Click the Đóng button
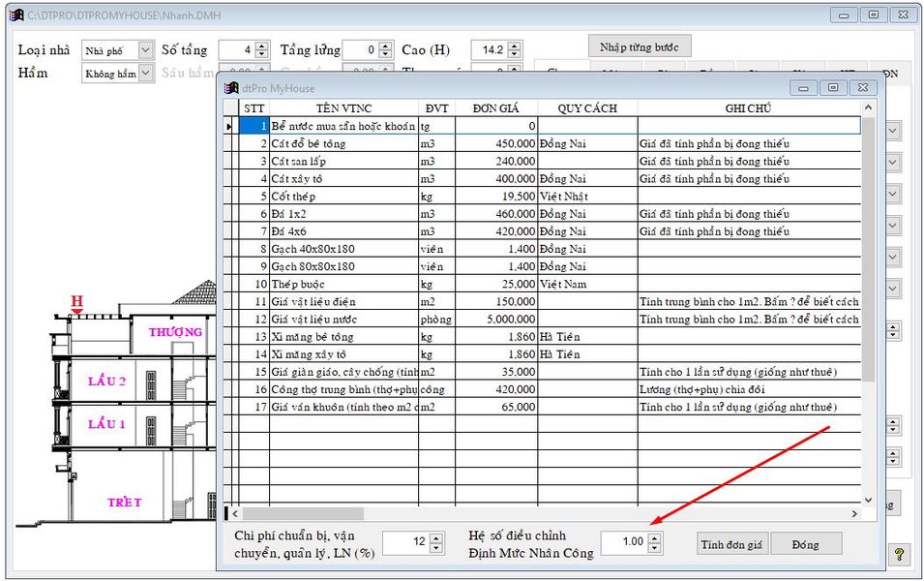The height and width of the screenshot is (581, 924). click(805, 544)
